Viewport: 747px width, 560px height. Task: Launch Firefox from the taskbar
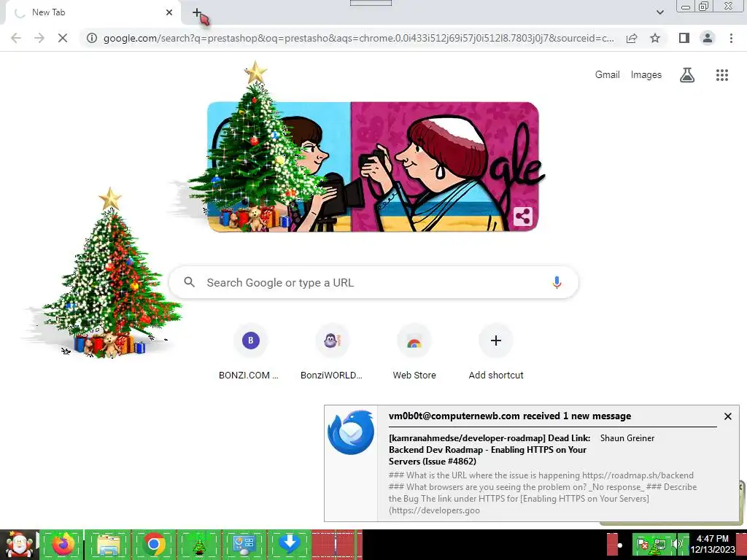tap(63, 545)
